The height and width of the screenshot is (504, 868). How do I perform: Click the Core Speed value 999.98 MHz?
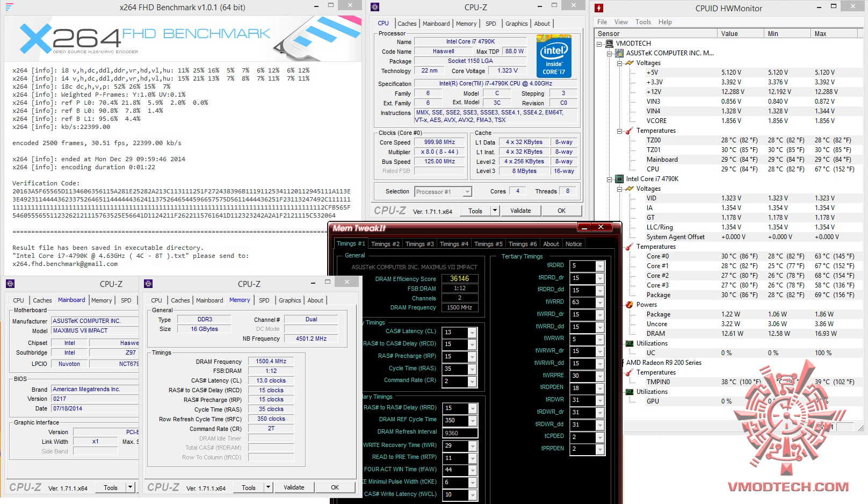(x=439, y=142)
